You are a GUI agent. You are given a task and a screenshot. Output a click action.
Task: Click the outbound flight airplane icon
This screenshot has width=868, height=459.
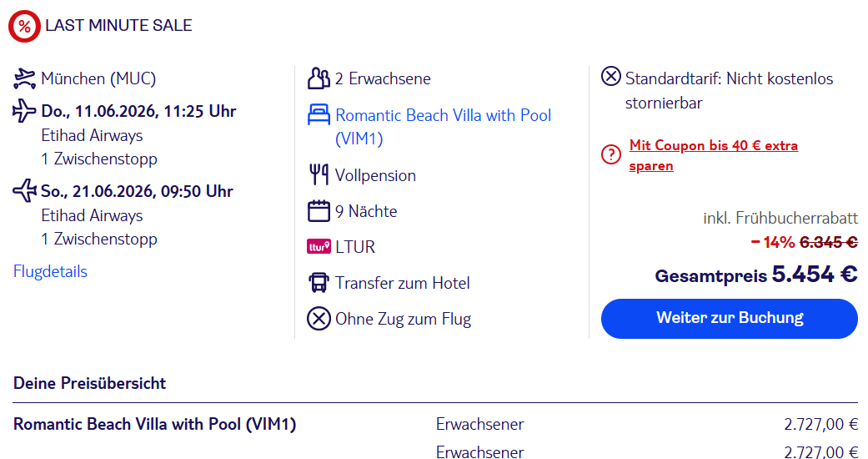(24, 111)
